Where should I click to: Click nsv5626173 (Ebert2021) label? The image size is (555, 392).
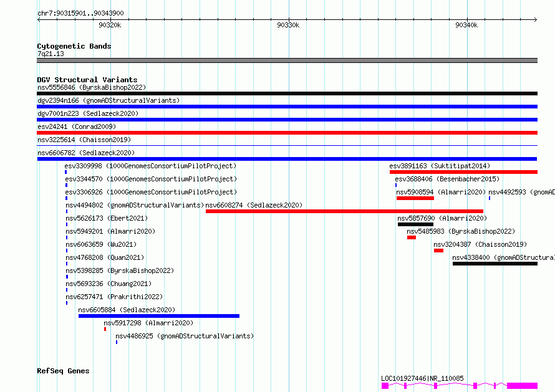[x=107, y=218]
